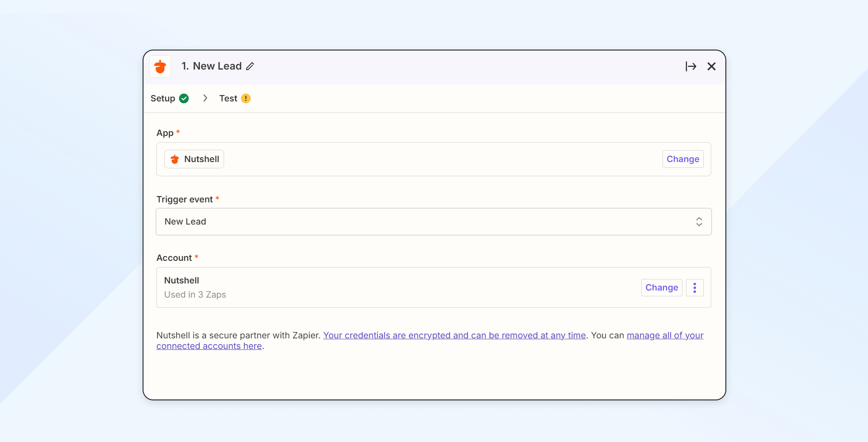
Task: Open the credentials encryption link
Action: point(454,335)
